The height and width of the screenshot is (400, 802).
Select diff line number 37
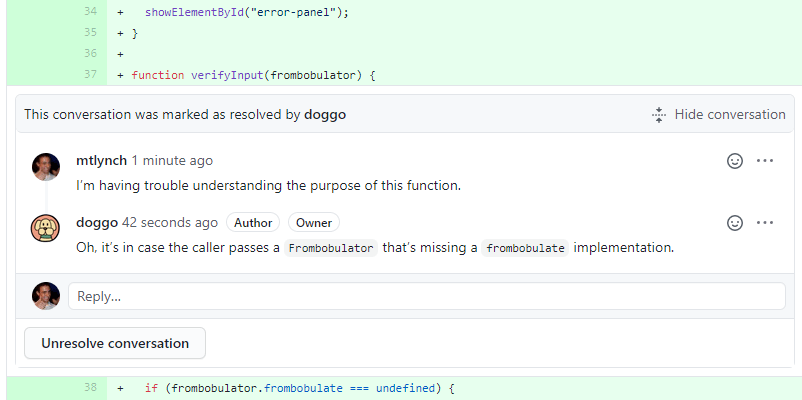(91, 75)
